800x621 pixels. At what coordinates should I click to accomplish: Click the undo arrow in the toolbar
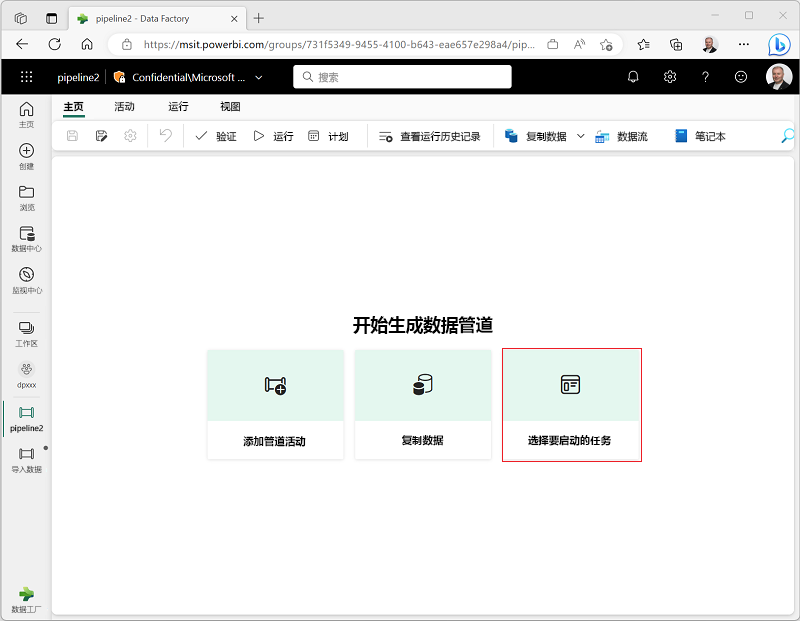point(166,136)
